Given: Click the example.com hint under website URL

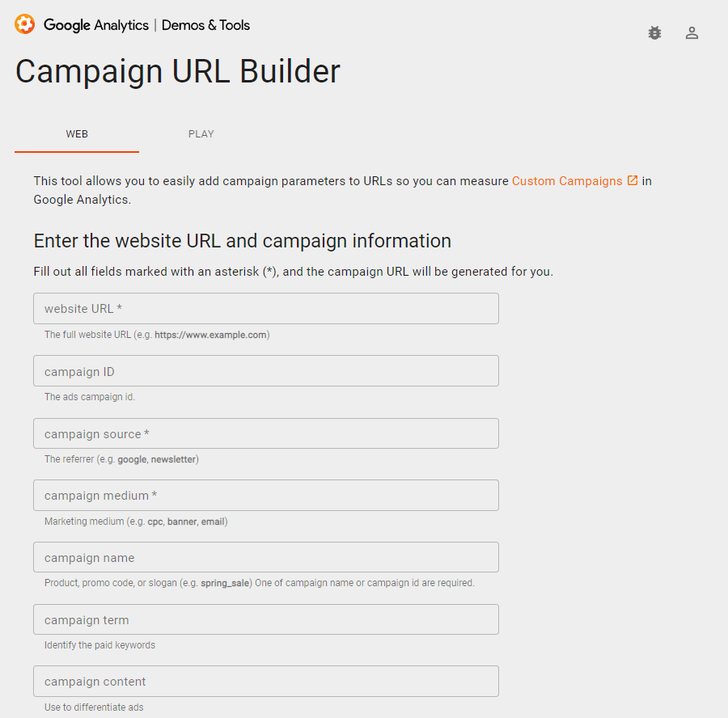Looking at the screenshot, I should pos(211,335).
